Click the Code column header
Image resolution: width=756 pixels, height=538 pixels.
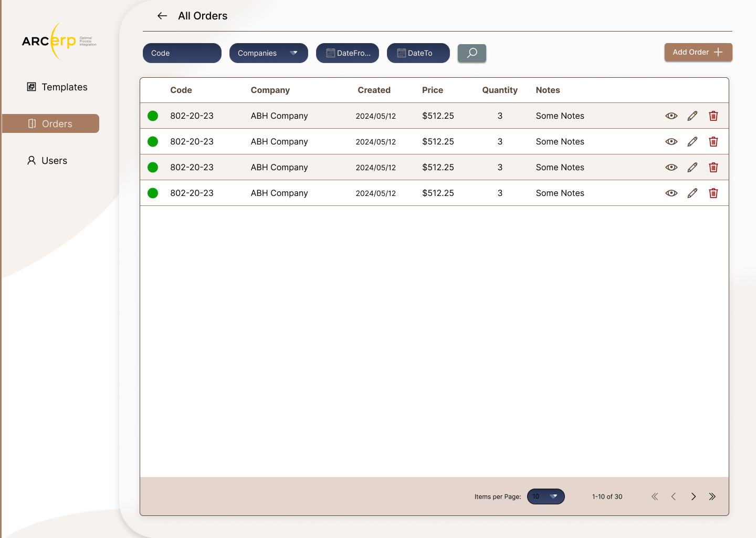[x=181, y=90]
